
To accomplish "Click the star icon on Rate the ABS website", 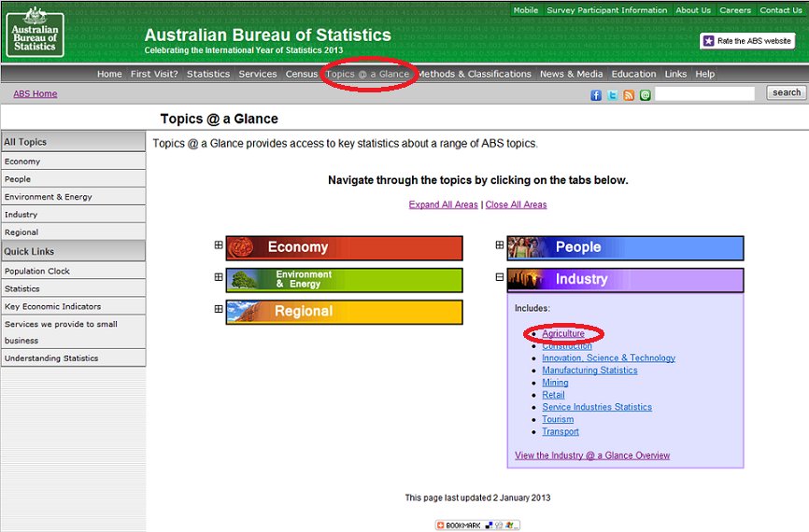I will 709,41.
